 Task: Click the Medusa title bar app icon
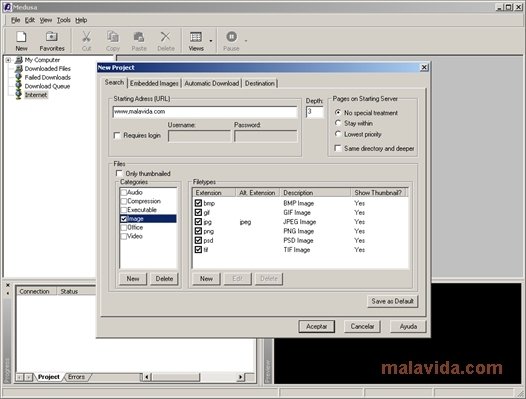pyautogui.click(x=7, y=7)
